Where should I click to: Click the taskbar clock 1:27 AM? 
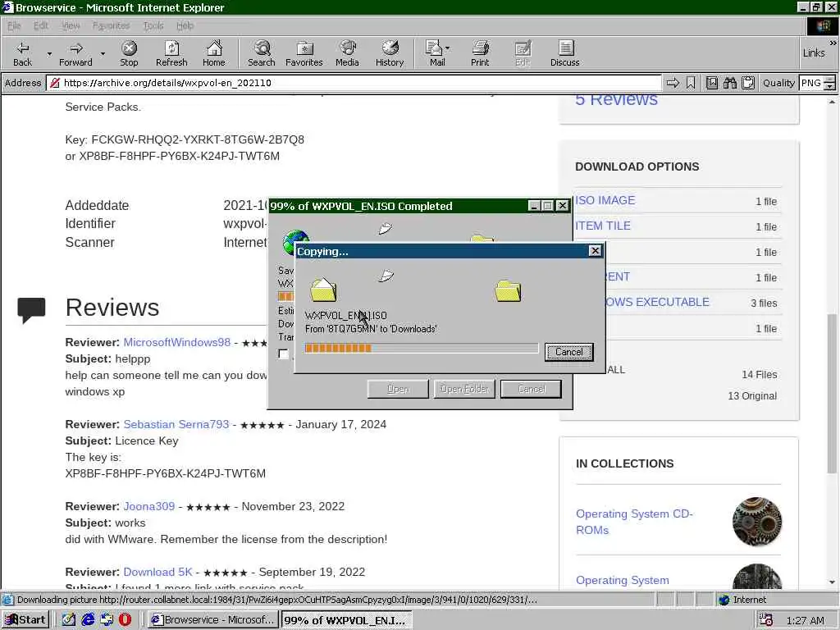coord(806,620)
